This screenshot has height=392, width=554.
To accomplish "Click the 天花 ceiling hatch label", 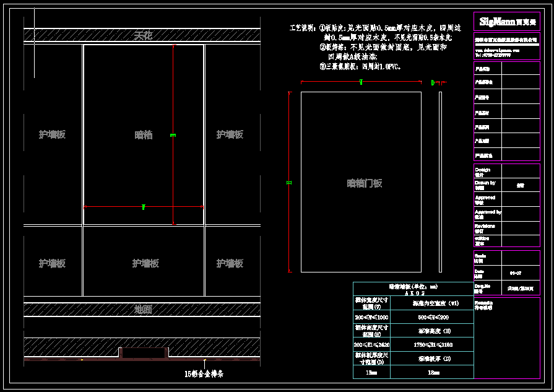I will pos(143,36).
